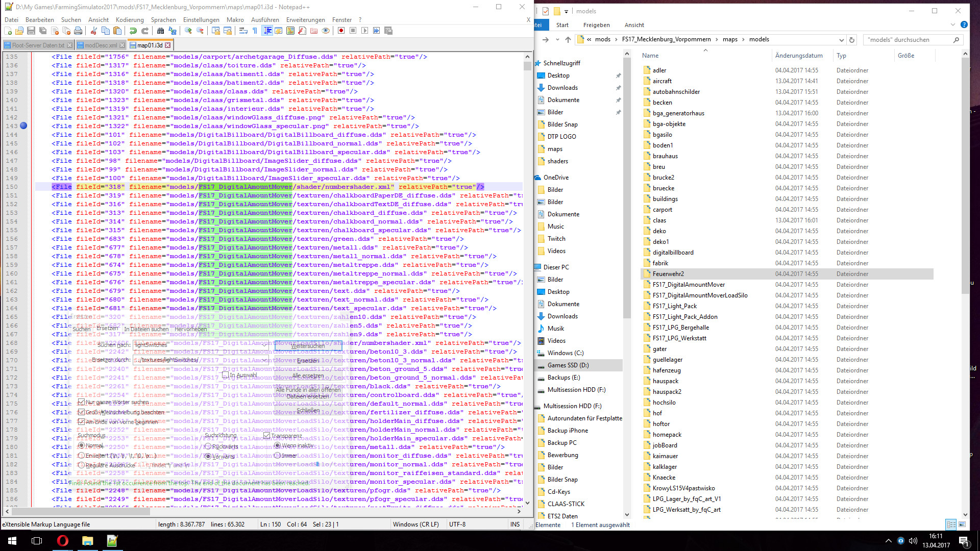The image size is (980, 551).
Task: Start macro recording with red record icon
Action: pos(341,31)
